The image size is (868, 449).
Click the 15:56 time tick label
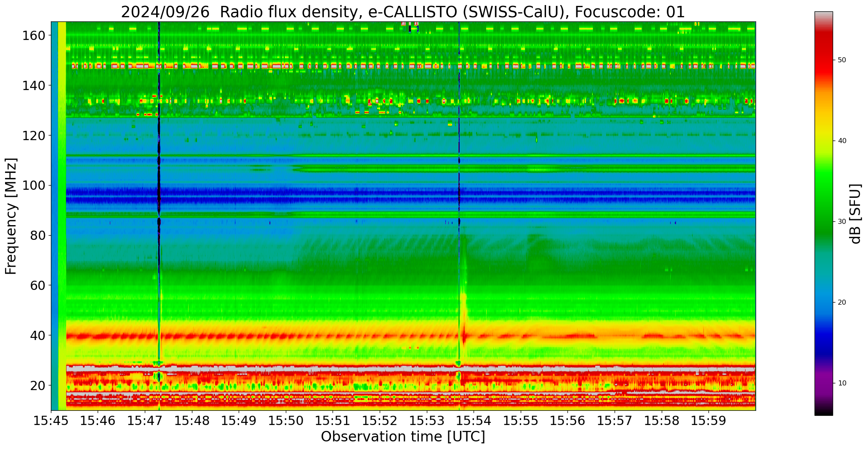568,420
